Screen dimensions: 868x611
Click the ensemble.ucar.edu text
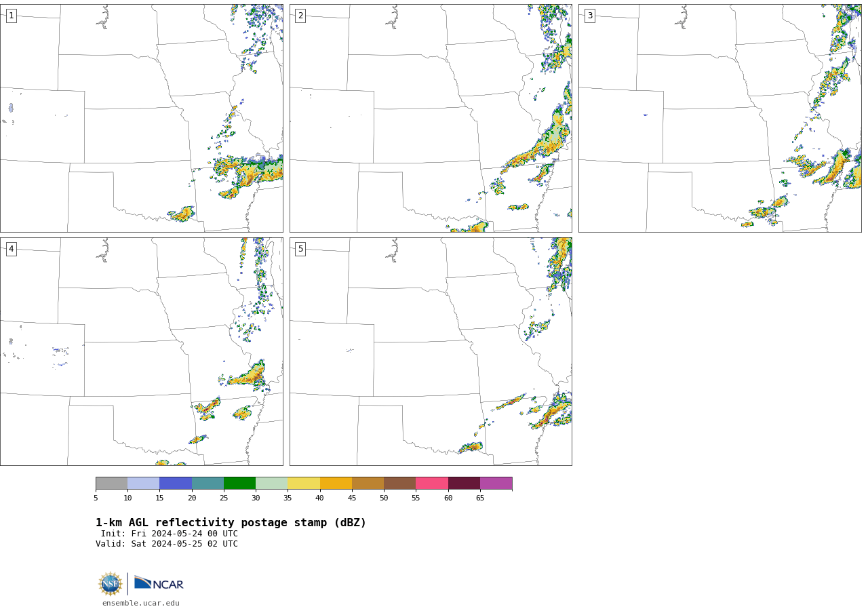pos(141,604)
